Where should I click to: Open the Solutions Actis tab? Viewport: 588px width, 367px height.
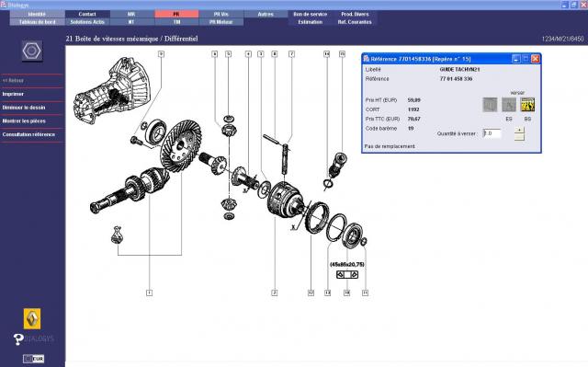87,22
